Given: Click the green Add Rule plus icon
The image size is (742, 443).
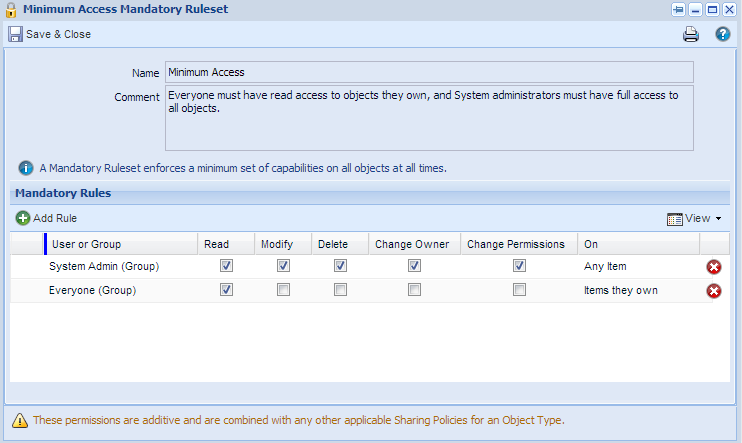Looking at the screenshot, I should click(23, 218).
